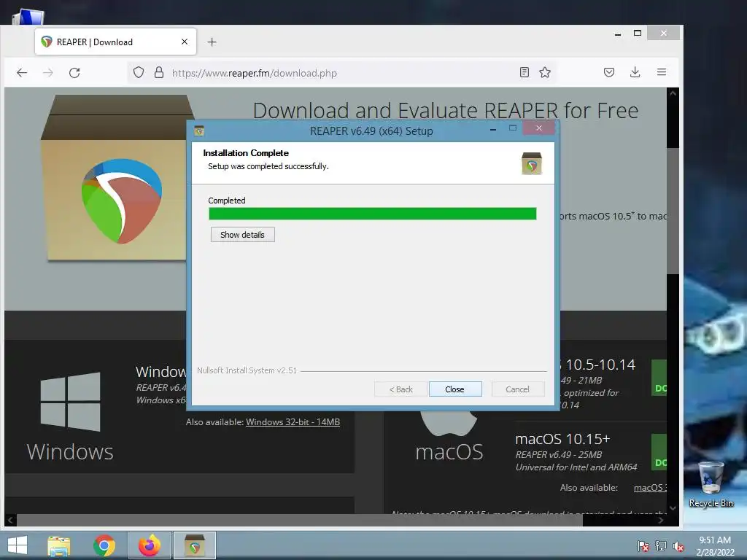Click the completed green progress bar
The image size is (747, 560).
coord(373,214)
